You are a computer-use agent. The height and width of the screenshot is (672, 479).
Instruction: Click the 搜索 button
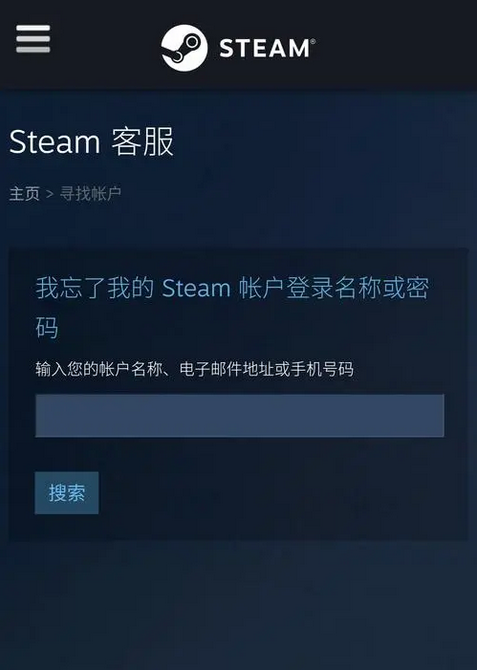click(66, 493)
